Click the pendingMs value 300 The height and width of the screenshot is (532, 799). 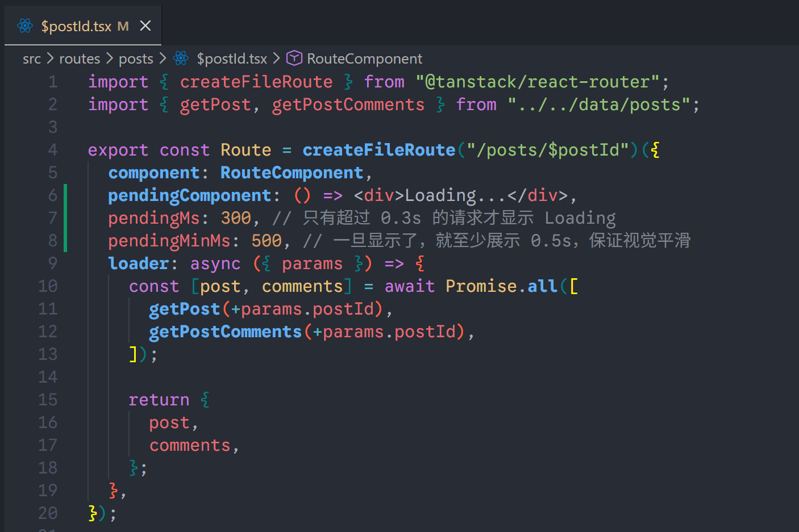236,218
